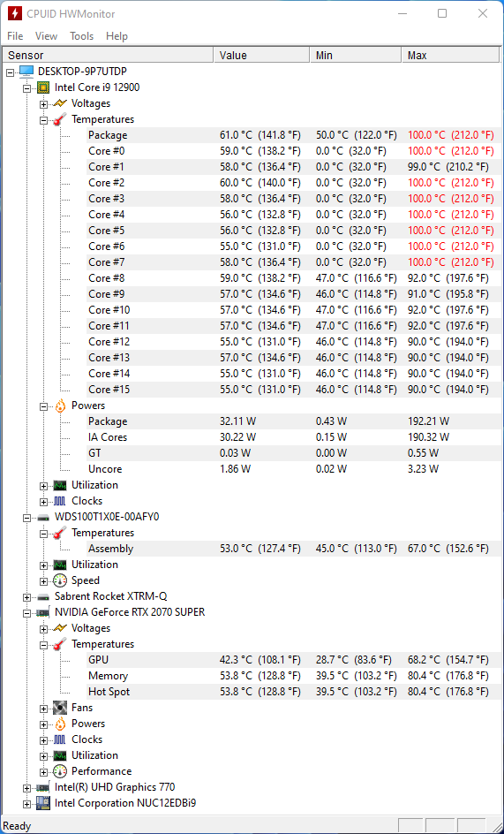This screenshot has width=504, height=834.
Task: Minimize the HWMonitor window
Action: point(402,14)
